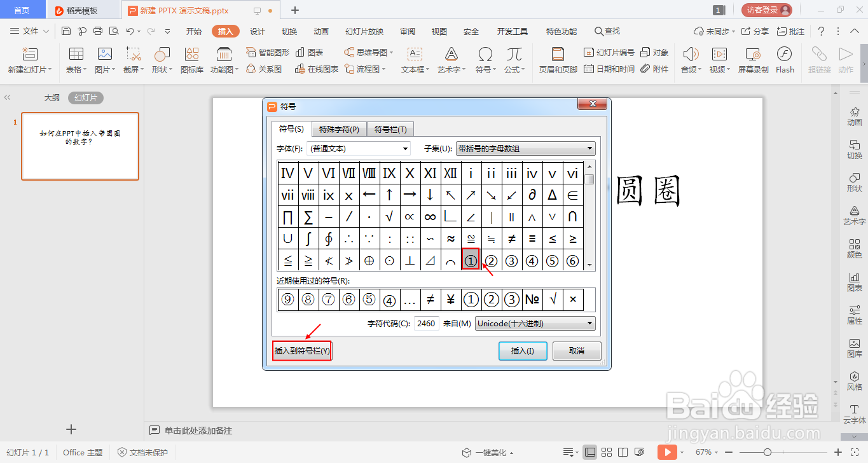The width and height of the screenshot is (868, 463).
Task: Open the 艺术字 WordArt gallery
Action: coord(450,60)
